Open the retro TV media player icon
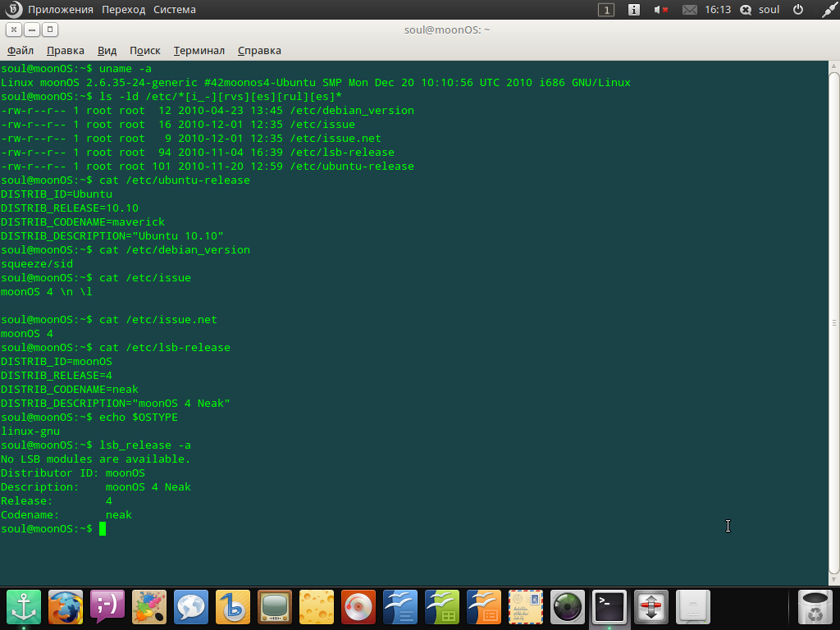 click(x=274, y=607)
